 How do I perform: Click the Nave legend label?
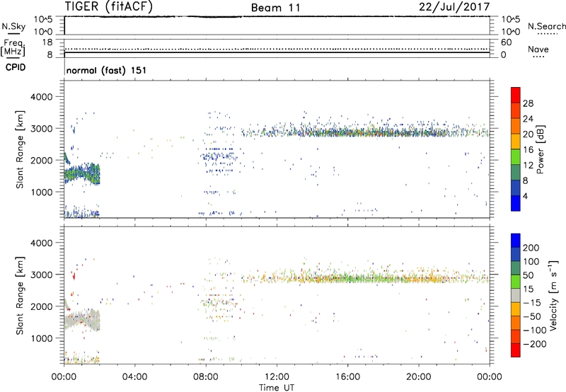[x=538, y=50]
